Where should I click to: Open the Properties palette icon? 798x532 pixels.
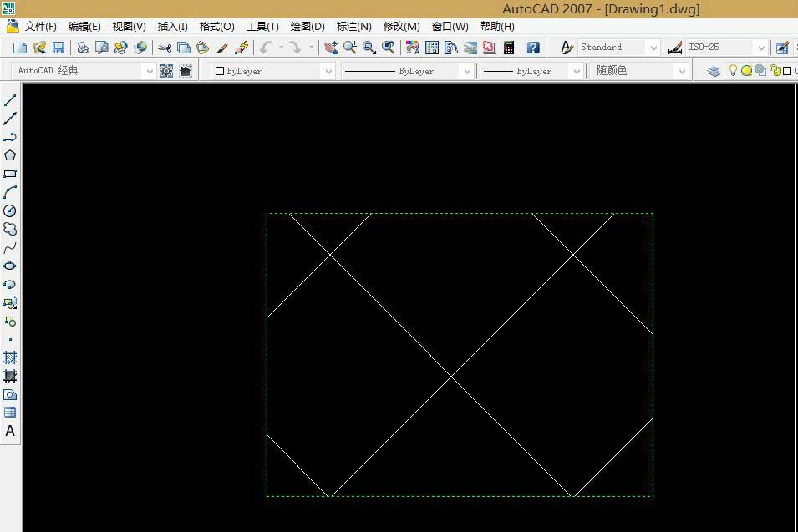tap(413, 48)
